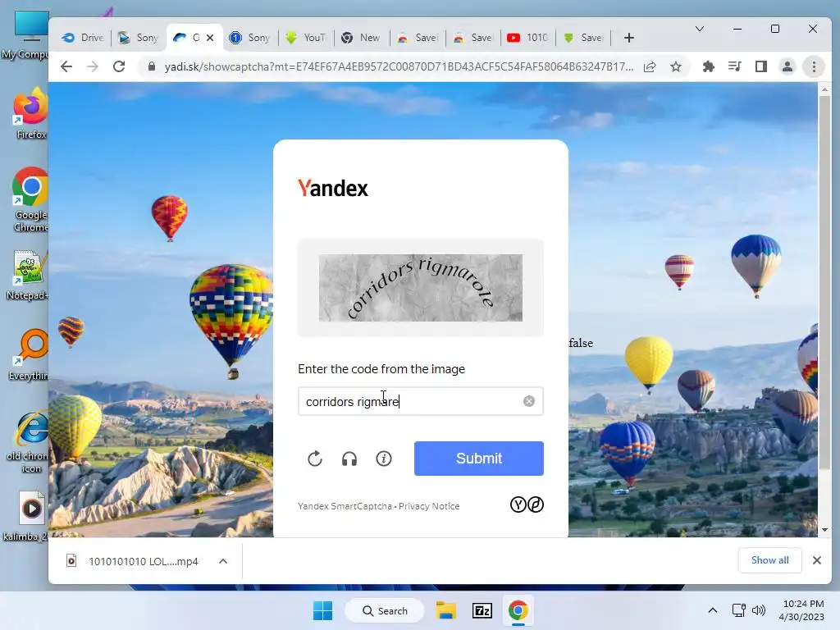
Task: Go forward in Chrome history
Action: pyautogui.click(x=93, y=66)
